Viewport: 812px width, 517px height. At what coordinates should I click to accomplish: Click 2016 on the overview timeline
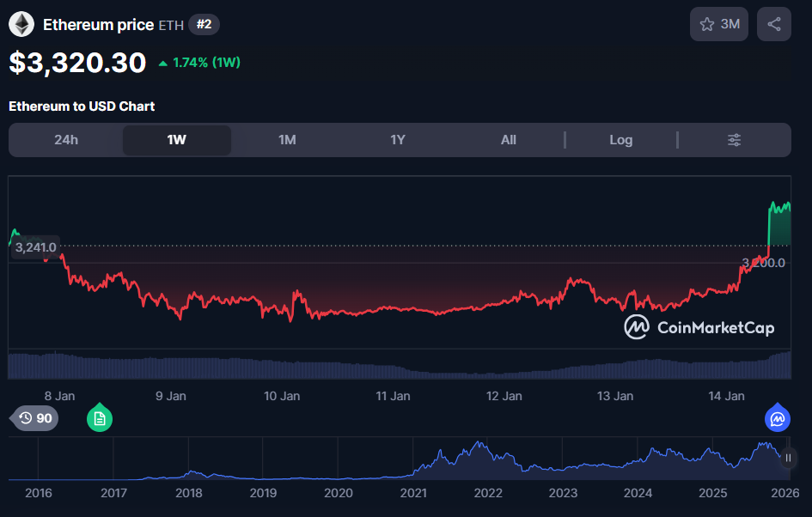(x=39, y=493)
